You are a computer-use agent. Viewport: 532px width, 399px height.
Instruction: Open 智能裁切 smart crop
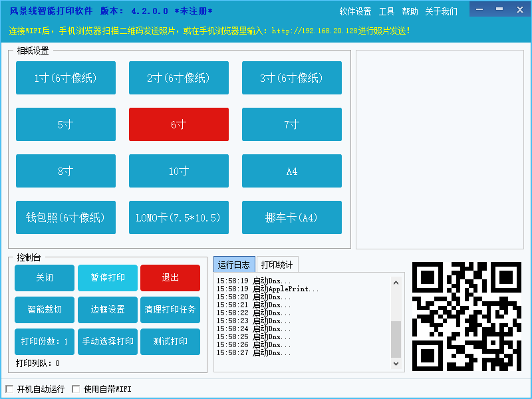click(45, 309)
